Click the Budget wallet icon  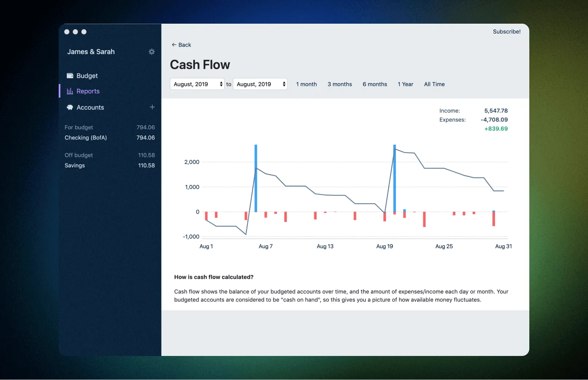(70, 76)
